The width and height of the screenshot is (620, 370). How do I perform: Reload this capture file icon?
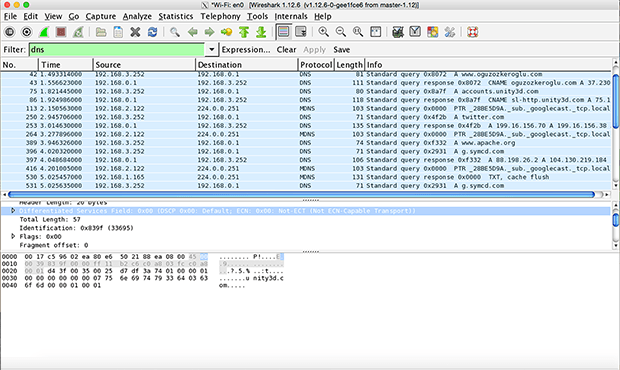[153, 32]
